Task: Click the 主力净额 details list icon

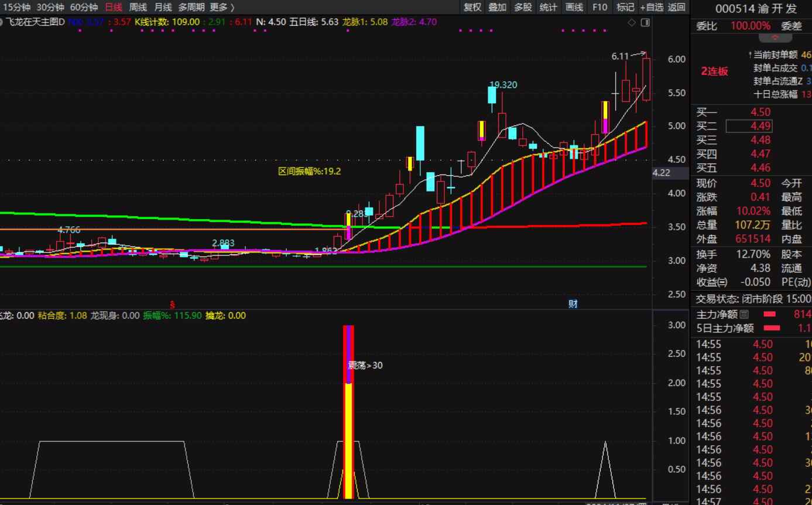Action: [745, 315]
